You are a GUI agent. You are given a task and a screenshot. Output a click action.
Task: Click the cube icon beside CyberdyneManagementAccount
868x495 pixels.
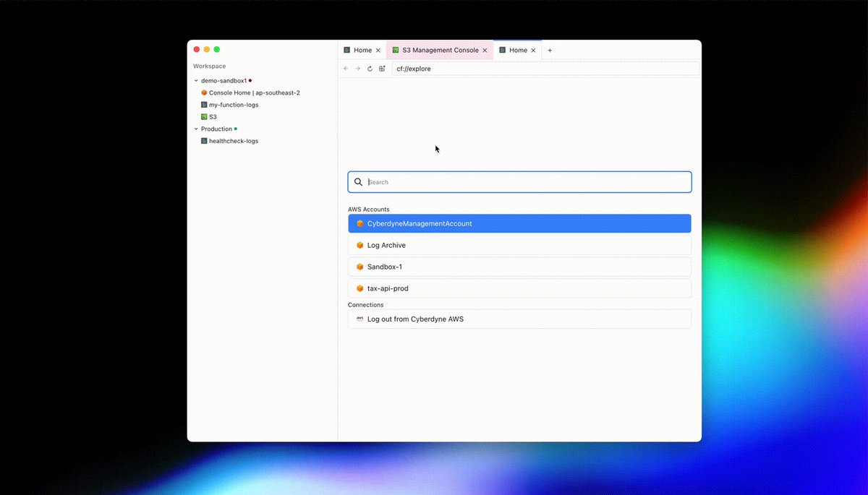(360, 224)
